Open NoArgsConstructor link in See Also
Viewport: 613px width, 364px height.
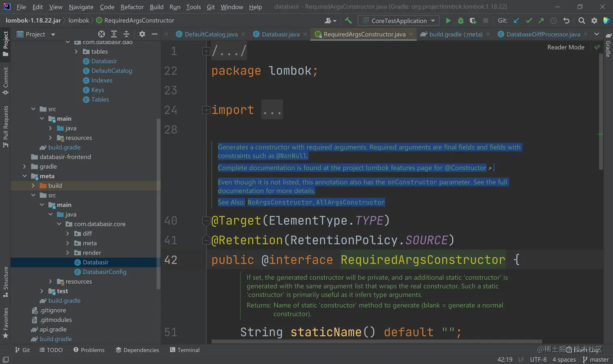pos(280,202)
